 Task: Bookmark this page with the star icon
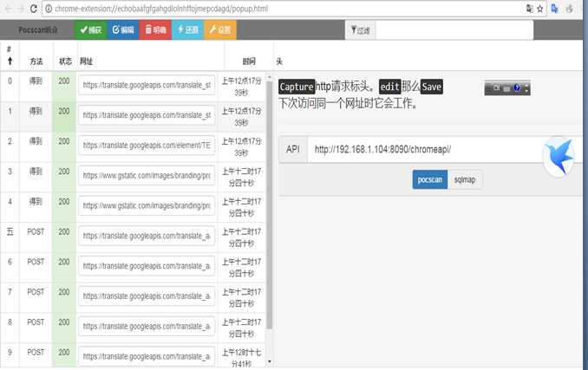tap(540, 9)
